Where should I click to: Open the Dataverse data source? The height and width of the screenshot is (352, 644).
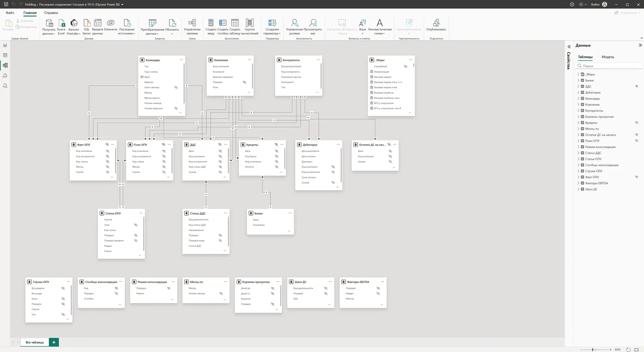pyautogui.click(x=110, y=26)
